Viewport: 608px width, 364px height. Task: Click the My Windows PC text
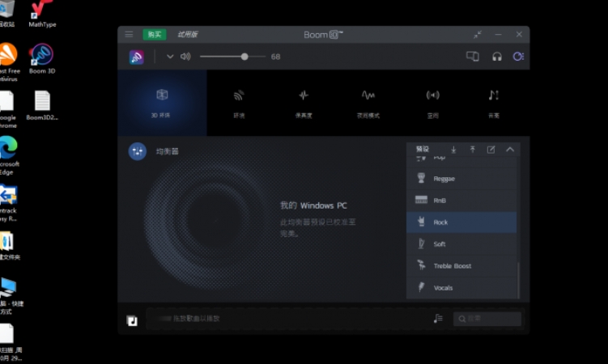coord(313,205)
